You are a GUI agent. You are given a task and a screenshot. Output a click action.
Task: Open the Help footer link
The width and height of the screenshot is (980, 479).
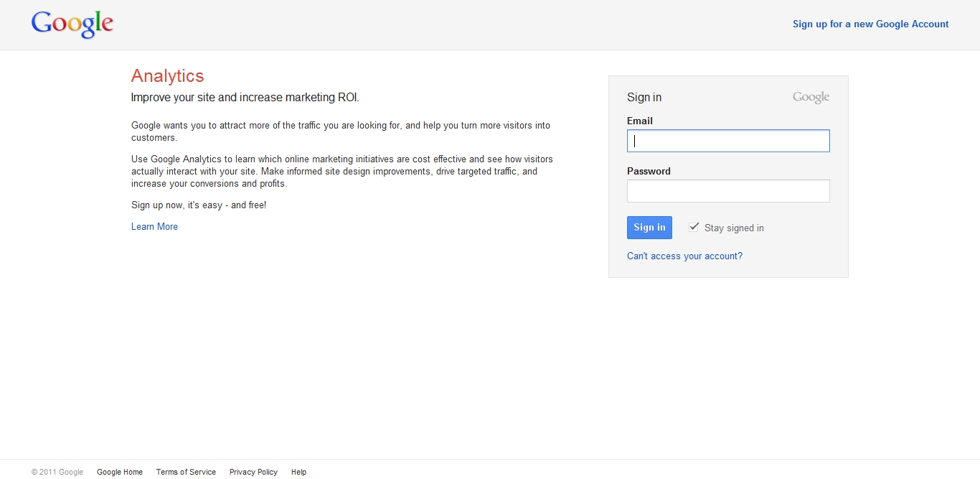[x=298, y=472]
